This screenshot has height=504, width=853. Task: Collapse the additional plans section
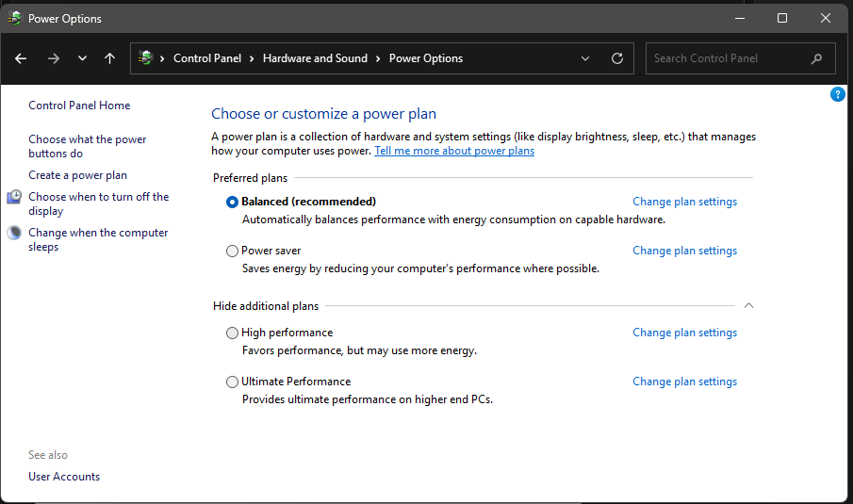point(748,306)
